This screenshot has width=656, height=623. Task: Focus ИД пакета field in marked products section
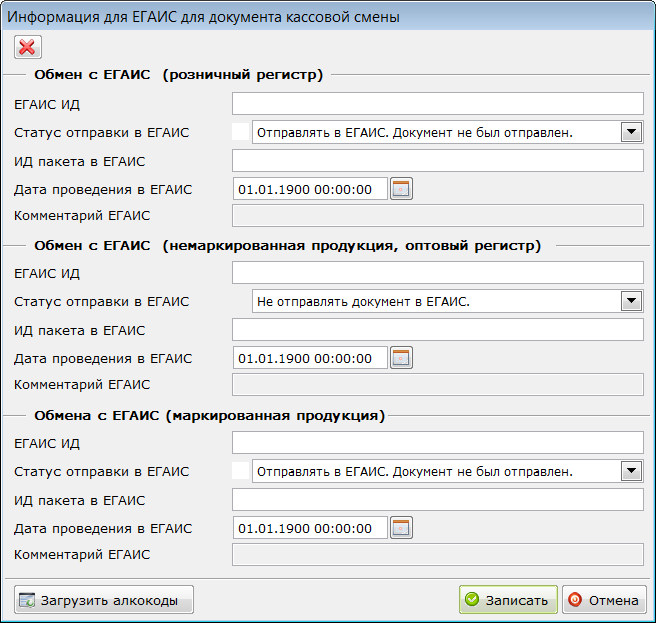point(438,500)
